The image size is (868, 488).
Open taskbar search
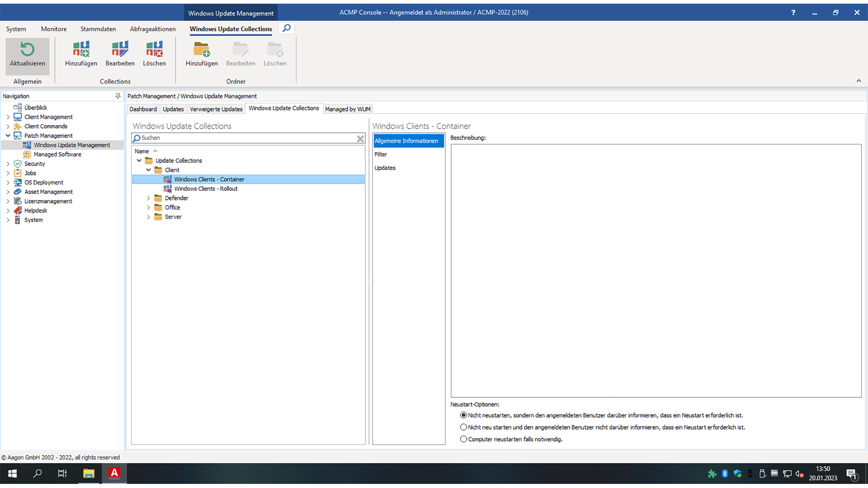click(x=38, y=474)
